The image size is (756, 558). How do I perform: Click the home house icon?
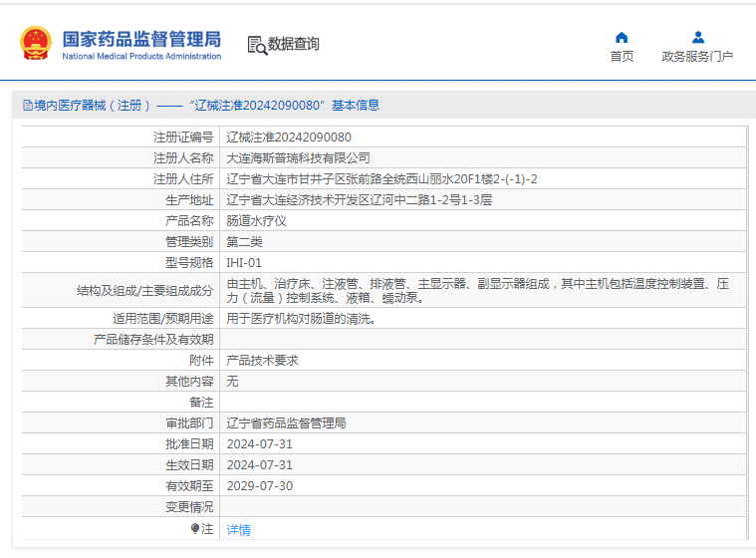[x=622, y=38]
